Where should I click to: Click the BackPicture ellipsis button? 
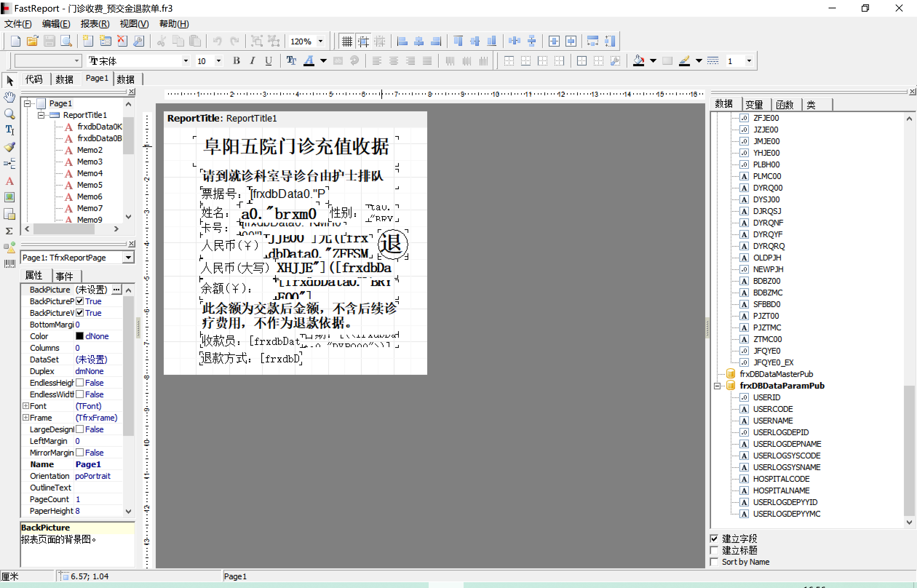(x=116, y=289)
